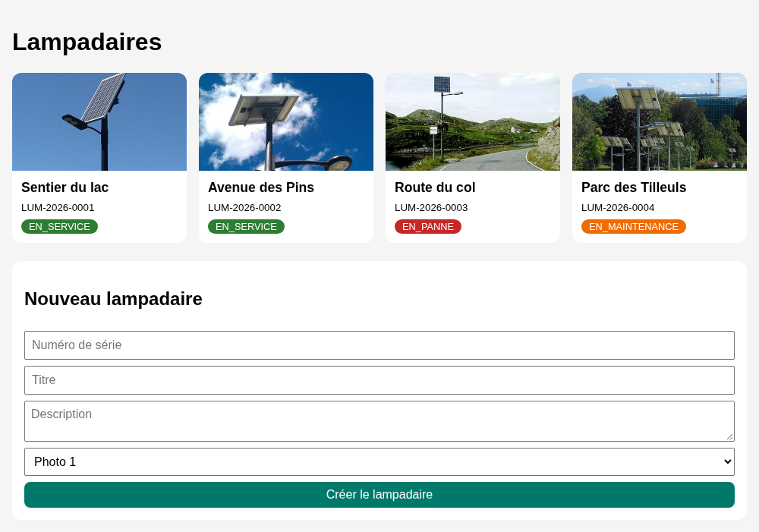
Task: Open the Sentier du lac lamp photo
Action: [x=99, y=122]
